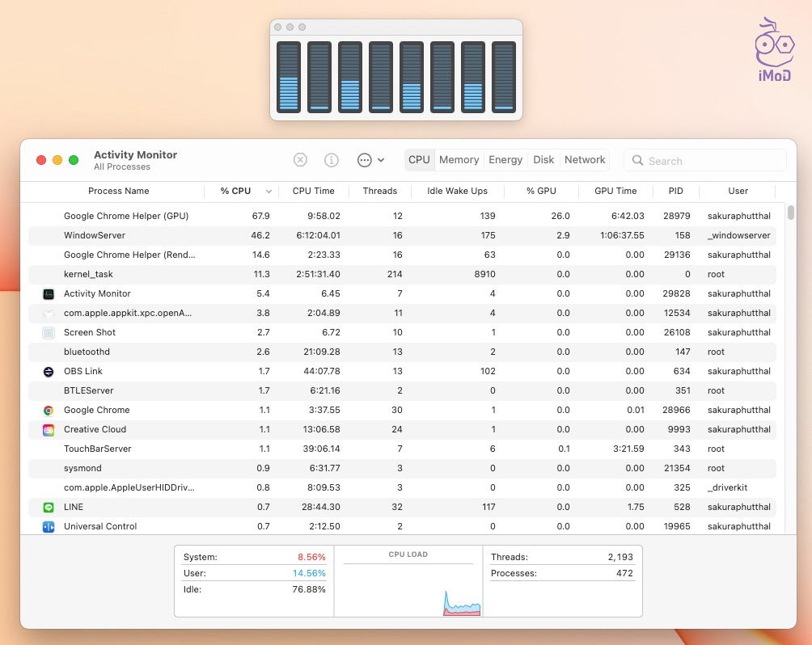This screenshot has width=812, height=645.
Task: Click the Activity Monitor app icon in list
Action: coord(48,293)
